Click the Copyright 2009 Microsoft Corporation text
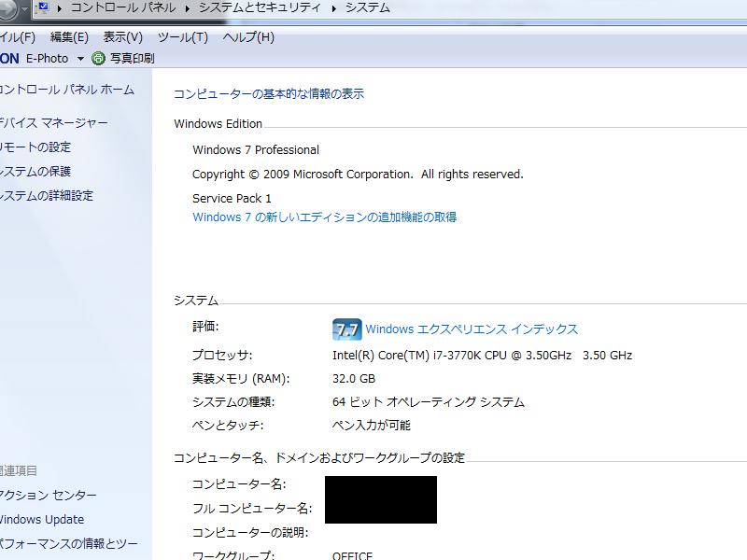 358,175
